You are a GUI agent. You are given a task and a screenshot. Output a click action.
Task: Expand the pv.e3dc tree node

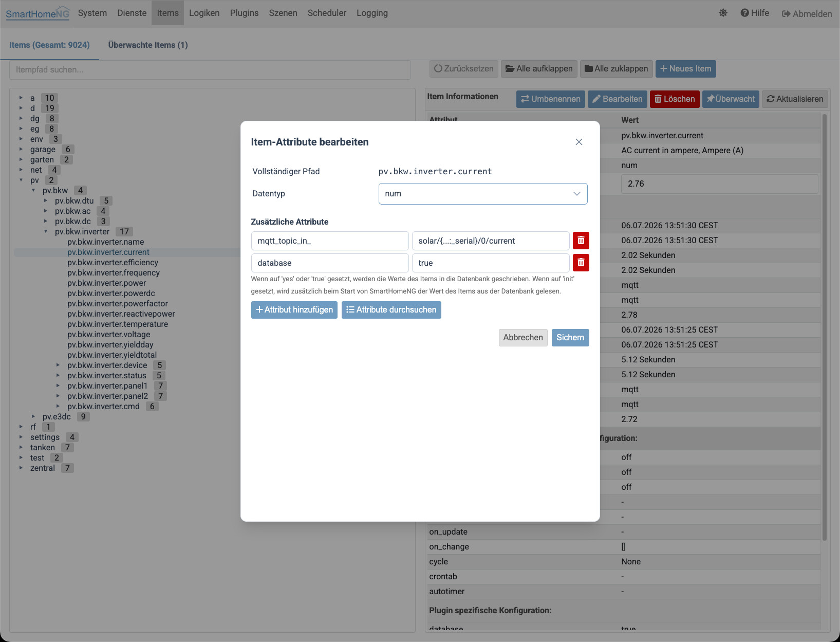pyautogui.click(x=33, y=417)
